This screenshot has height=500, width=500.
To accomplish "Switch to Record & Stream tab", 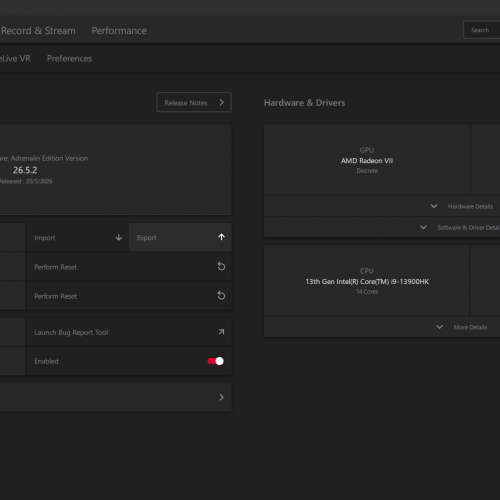I will (x=38, y=31).
